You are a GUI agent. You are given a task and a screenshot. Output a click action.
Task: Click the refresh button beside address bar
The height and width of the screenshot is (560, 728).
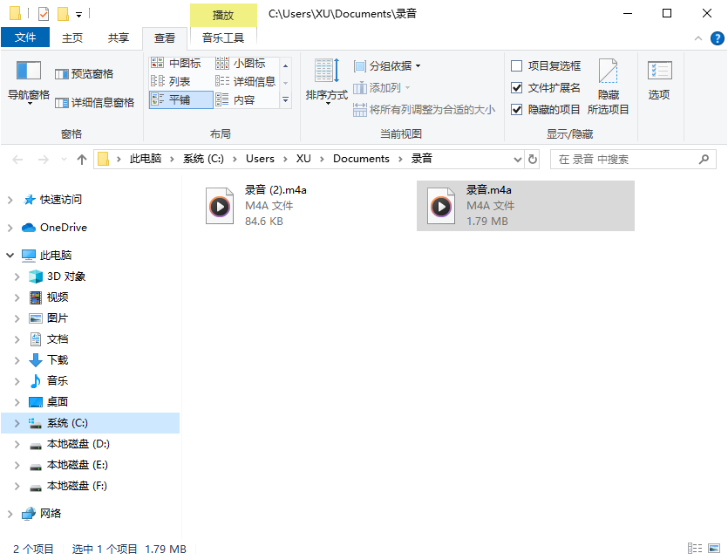[x=532, y=158]
